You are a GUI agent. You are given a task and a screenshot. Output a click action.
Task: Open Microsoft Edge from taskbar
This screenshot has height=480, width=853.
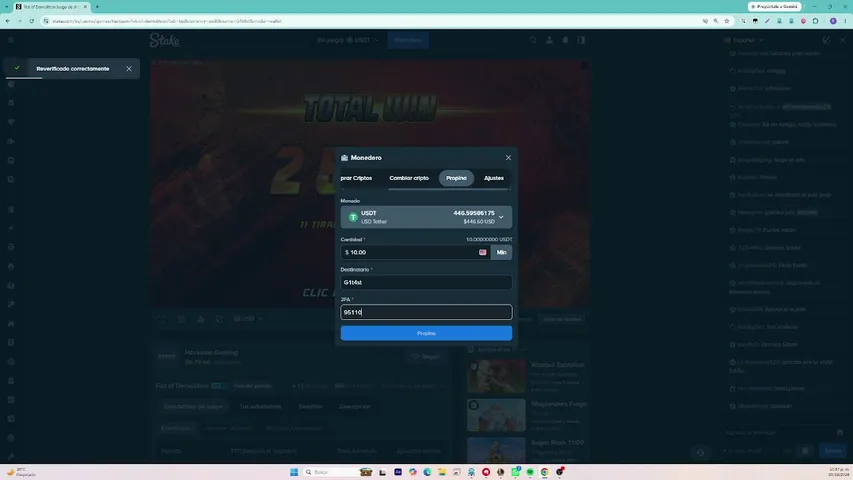pyautogui.click(x=427, y=472)
